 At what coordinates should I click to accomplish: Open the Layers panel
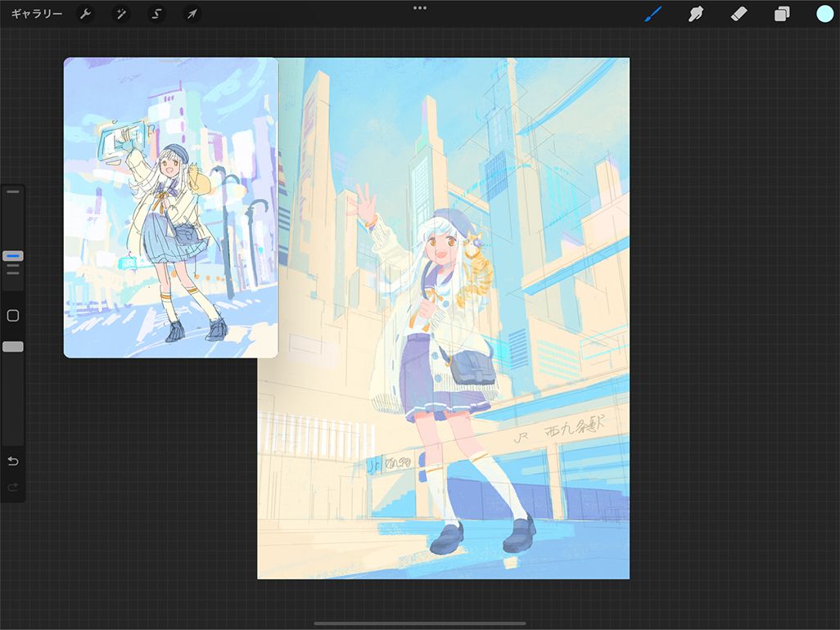coord(782,14)
